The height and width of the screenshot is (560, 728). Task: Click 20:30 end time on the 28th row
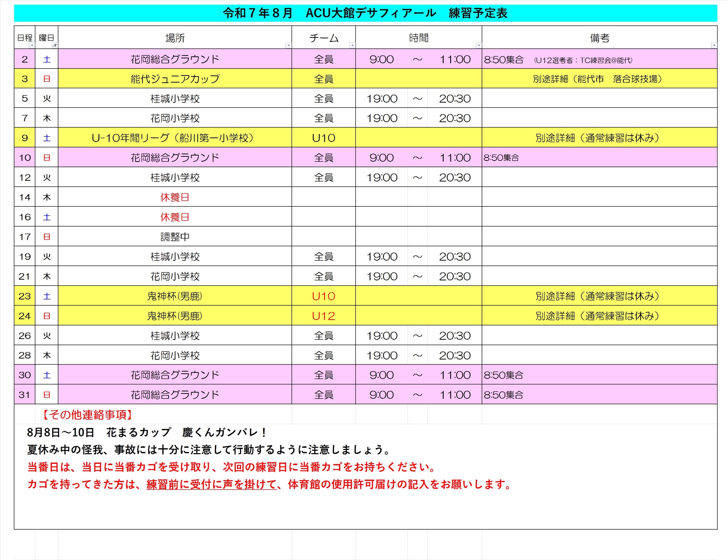455,355
